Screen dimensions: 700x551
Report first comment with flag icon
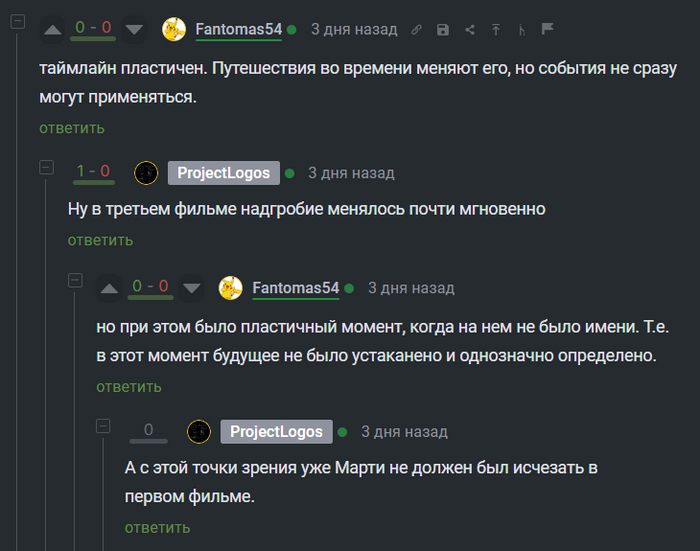tap(547, 30)
